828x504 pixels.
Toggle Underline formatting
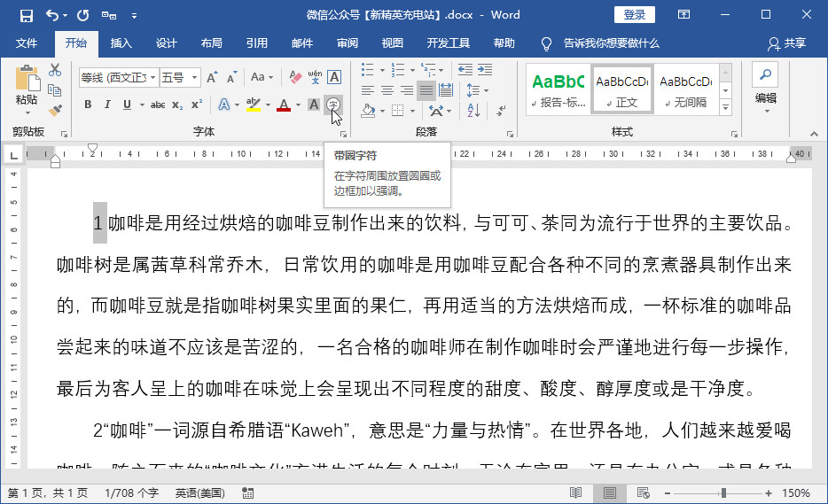[x=127, y=105]
